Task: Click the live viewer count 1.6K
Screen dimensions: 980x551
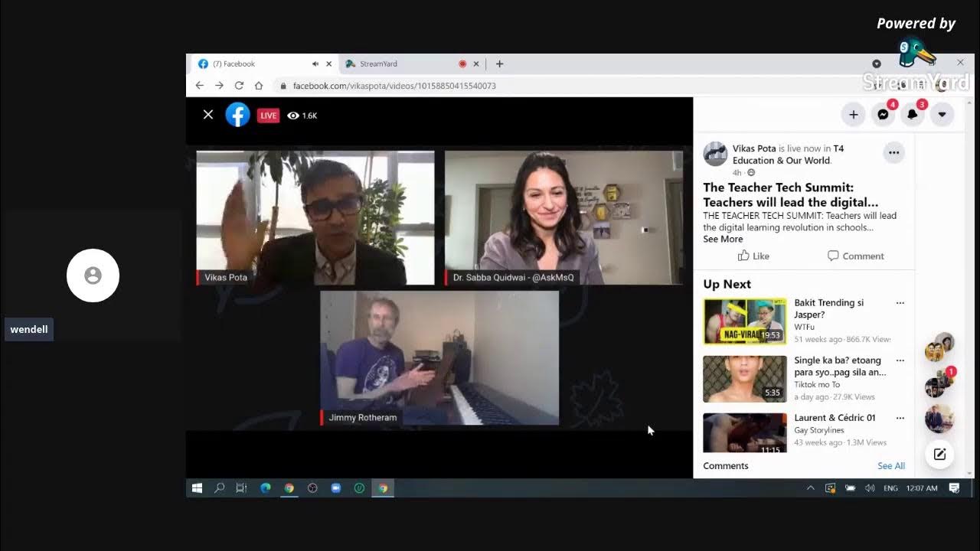Action: 302,116
